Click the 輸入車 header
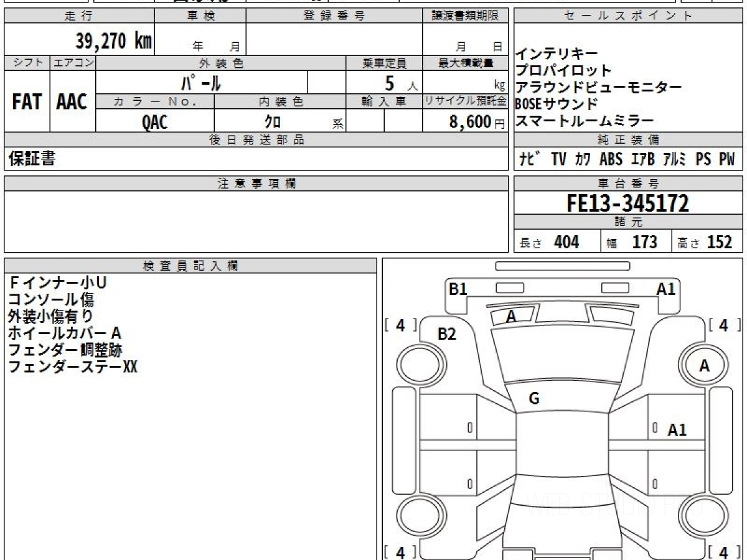 (x=384, y=101)
